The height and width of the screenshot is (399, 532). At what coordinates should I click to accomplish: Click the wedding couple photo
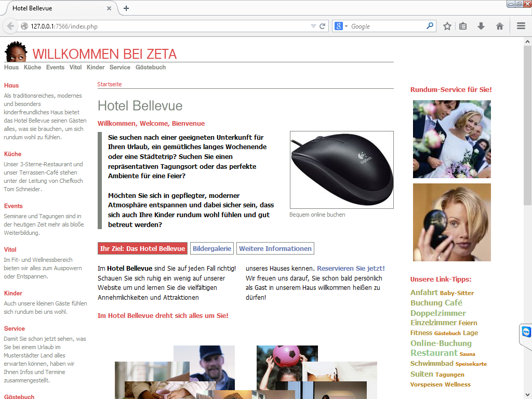[451, 139]
